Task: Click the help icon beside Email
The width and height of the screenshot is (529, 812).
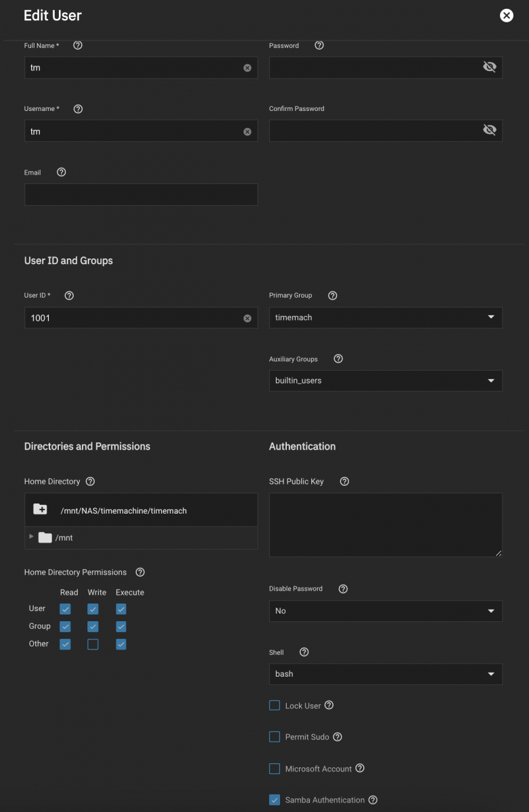Action: click(x=62, y=172)
